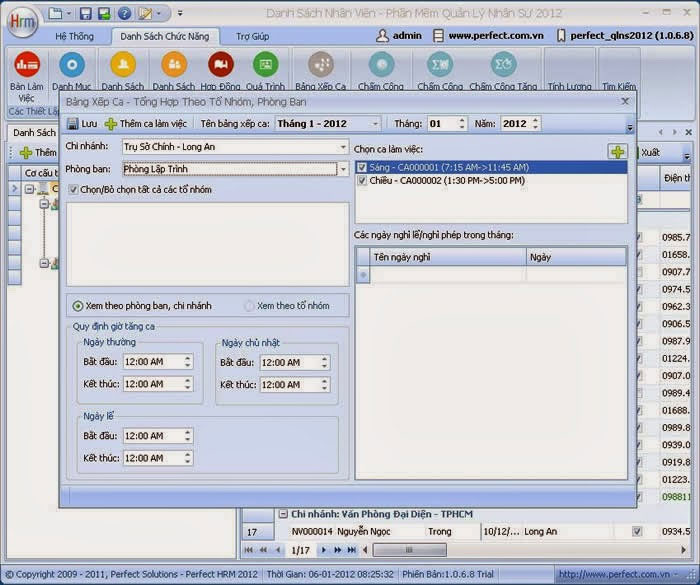This screenshot has width=700, height=585.
Task: Toggle the Chiều - CA000002 shift checkbox
Action: pyautogui.click(x=362, y=181)
